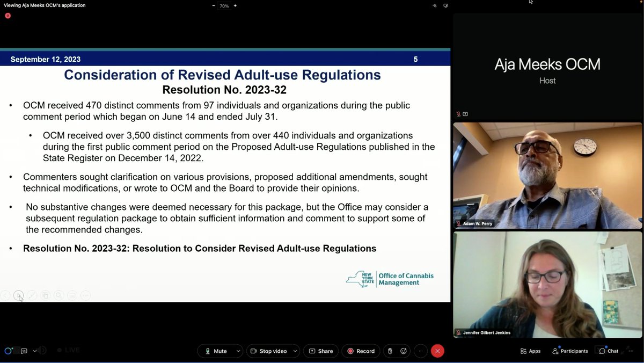Screen dimensions: 644x363
Task: Click the 'September 12, 2023' slide date
Action: coord(46,60)
